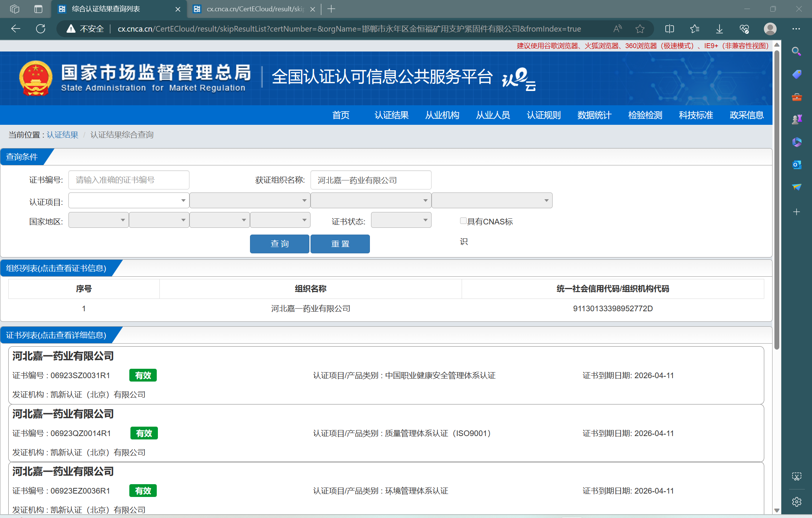
Task: Click the read aloud icon in address bar
Action: tap(617, 29)
